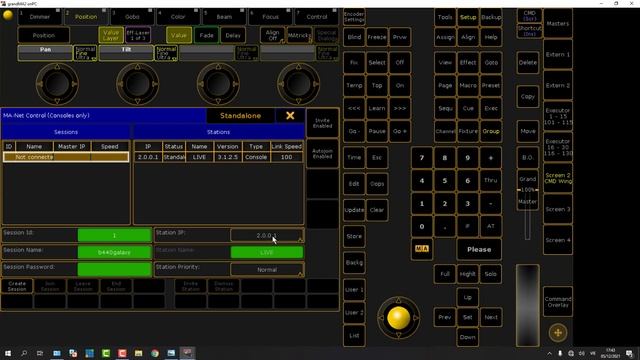Toggle Autojoin Enabled button
The height and width of the screenshot is (360, 640).
coord(322,153)
